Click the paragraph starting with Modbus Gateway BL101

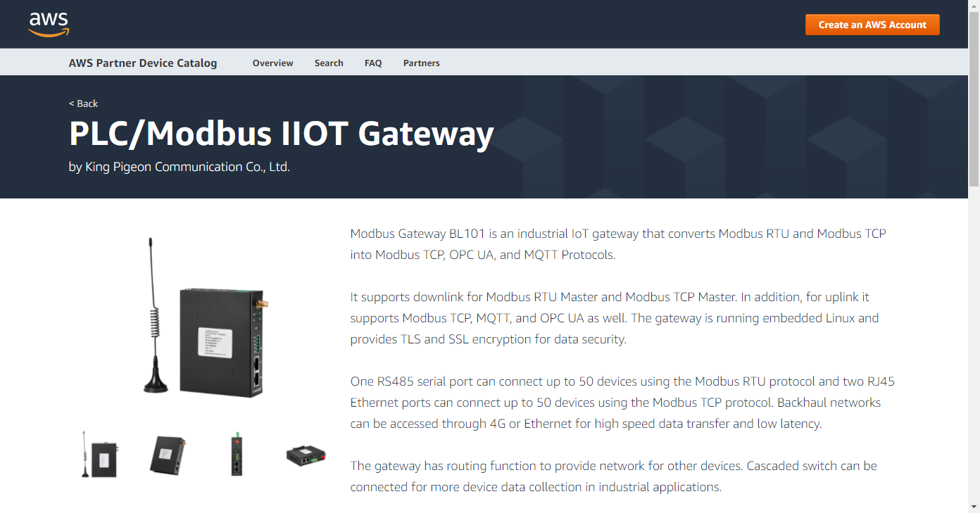coord(618,244)
